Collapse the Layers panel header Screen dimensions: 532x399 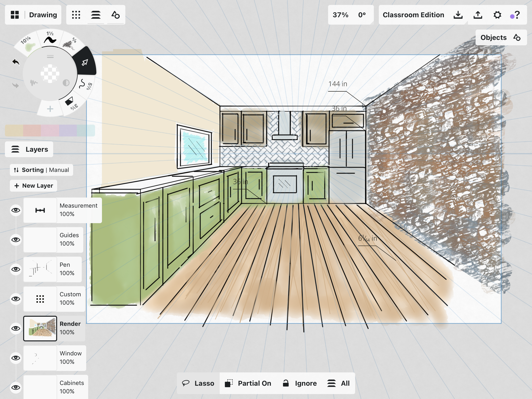(x=29, y=149)
